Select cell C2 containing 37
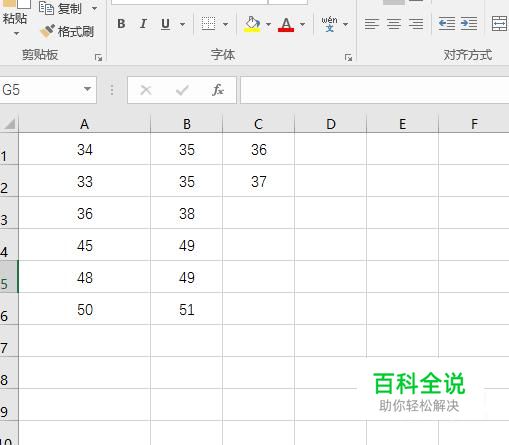 pos(259,181)
